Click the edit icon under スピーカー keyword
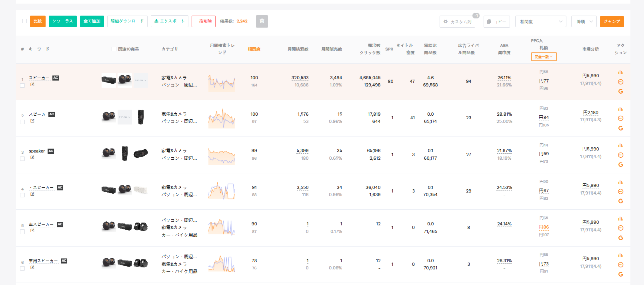 [x=32, y=84]
